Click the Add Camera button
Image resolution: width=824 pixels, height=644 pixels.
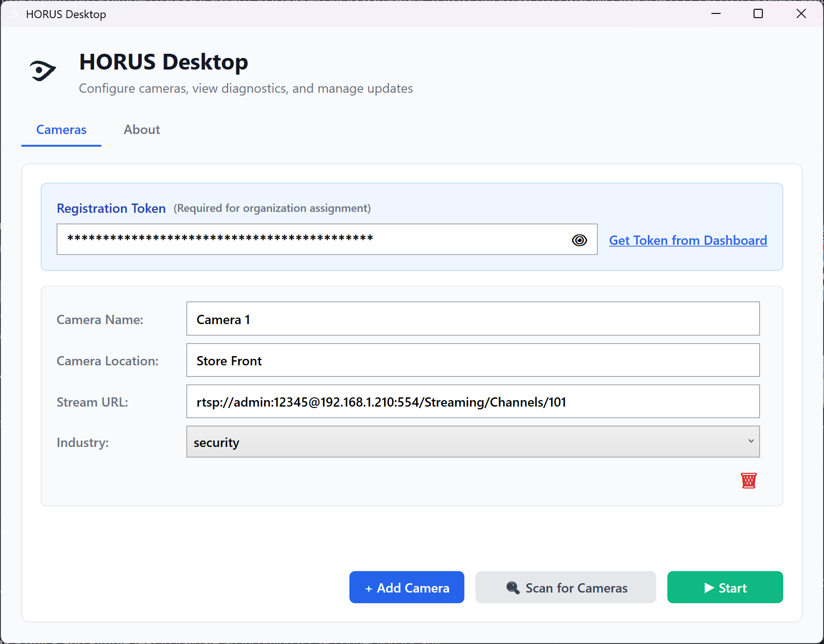[407, 587]
